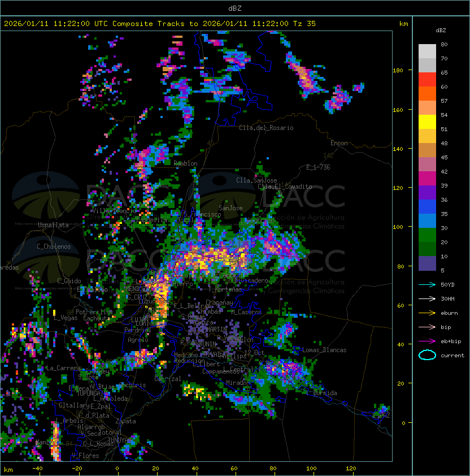Click the 'Perdriel' map label
This screenshot has height=476, width=470.
[137, 330]
